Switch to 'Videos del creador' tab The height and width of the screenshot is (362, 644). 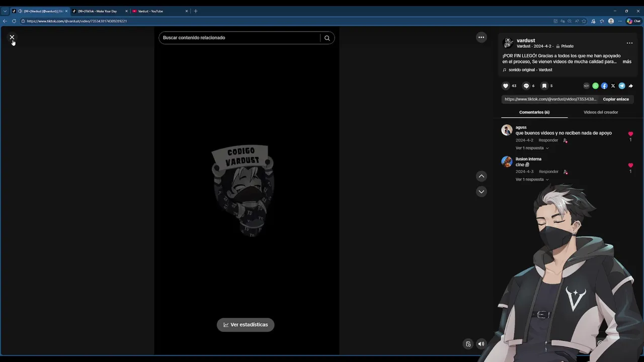point(601,112)
